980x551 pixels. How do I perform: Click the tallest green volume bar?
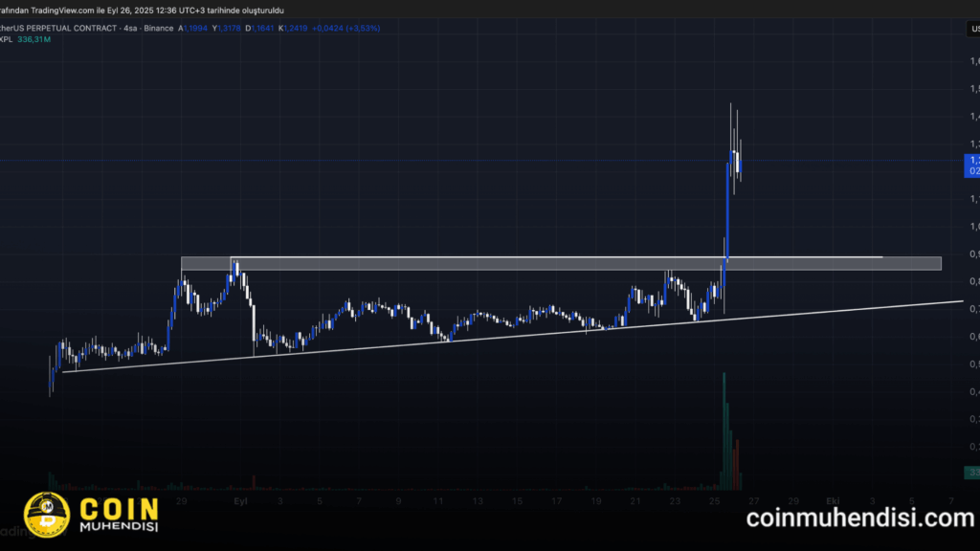click(x=724, y=421)
